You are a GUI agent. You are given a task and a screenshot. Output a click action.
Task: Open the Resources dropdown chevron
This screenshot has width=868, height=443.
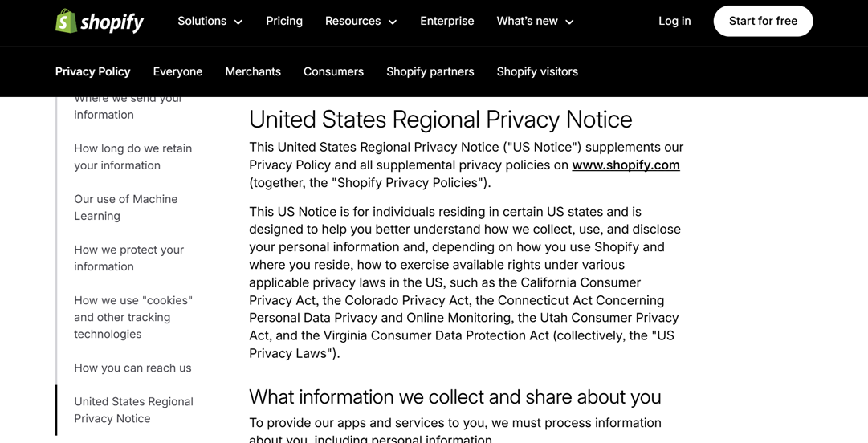pos(393,22)
